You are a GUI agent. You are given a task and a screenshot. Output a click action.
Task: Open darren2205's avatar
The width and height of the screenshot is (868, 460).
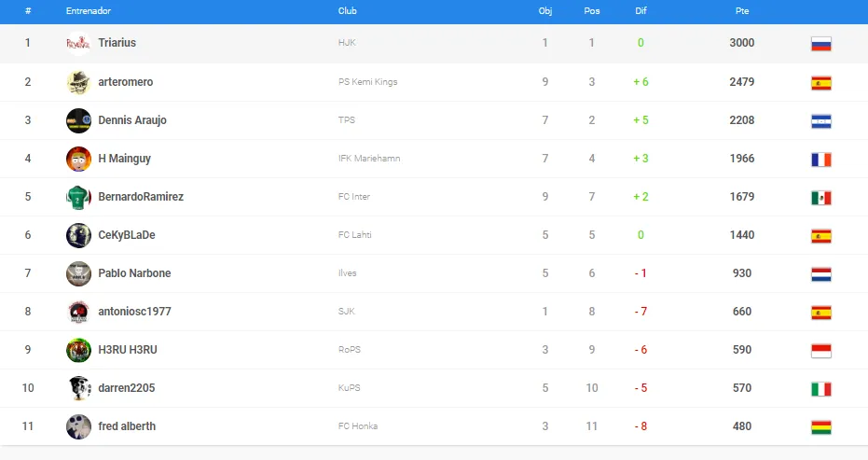click(78, 388)
